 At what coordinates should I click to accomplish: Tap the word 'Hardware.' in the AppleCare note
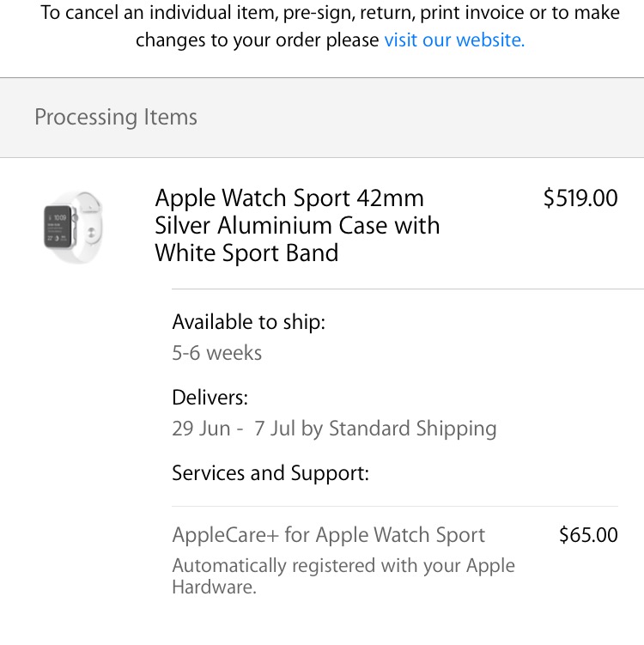pyautogui.click(x=215, y=587)
